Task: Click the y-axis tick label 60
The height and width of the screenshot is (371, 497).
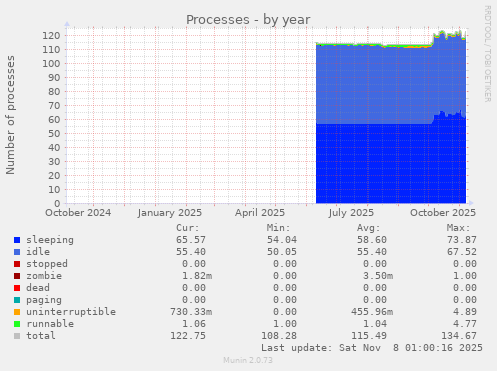Action: click(x=54, y=120)
